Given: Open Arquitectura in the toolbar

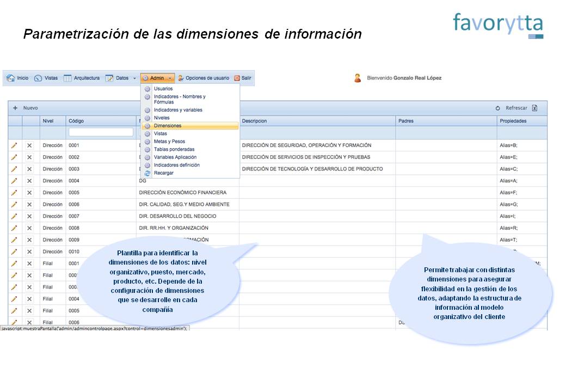Looking at the screenshot, I should [x=82, y=78].
